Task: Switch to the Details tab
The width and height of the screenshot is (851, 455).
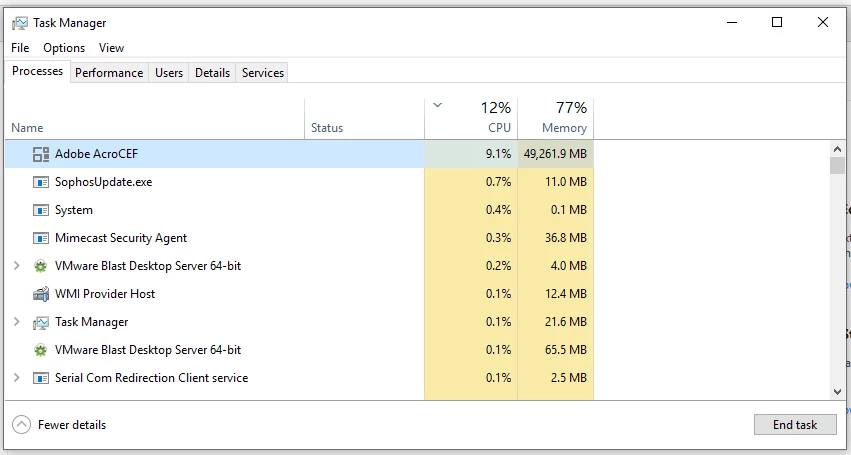Action: tap(212, 73)
